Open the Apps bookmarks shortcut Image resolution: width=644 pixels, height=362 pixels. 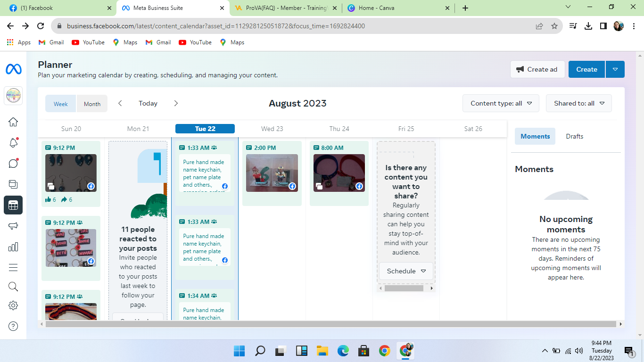[19, 42]
